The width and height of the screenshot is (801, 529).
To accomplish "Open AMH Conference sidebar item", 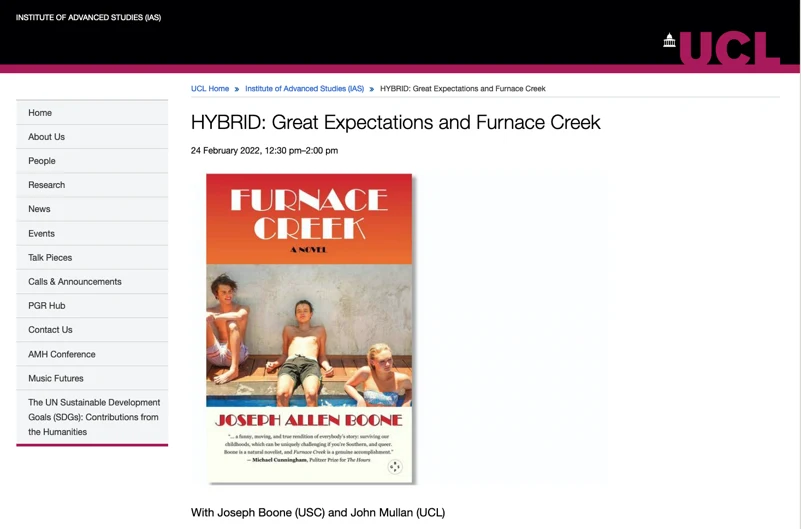I will click(92, 354).
